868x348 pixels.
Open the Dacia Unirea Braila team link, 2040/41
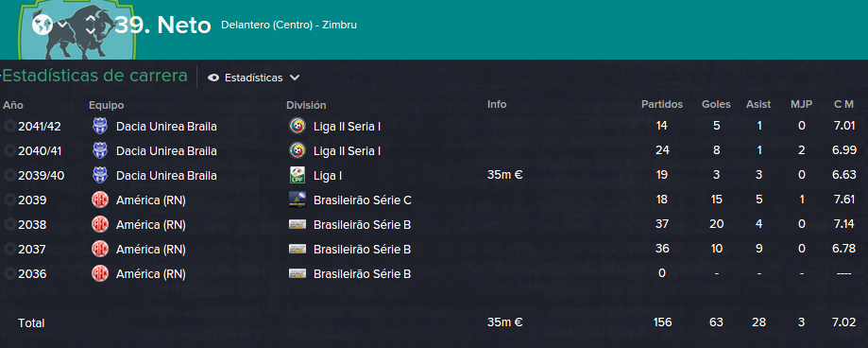[x=166, y=150]
